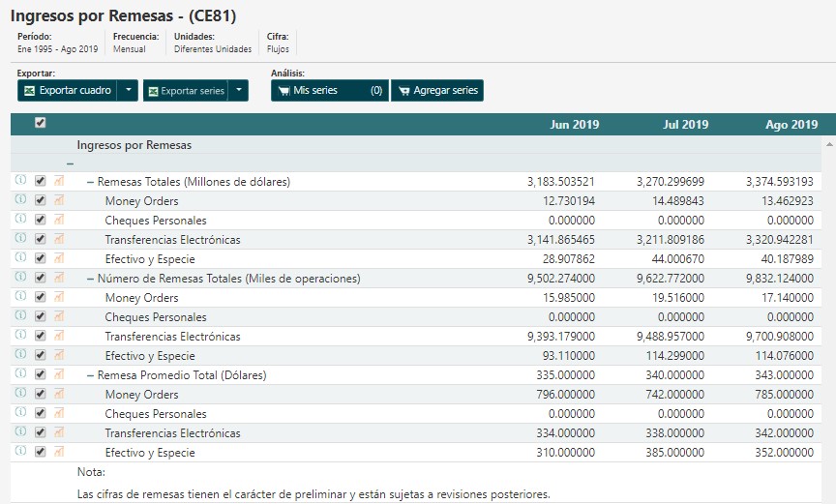Click the Agregar series button

(x=436, y=91)
